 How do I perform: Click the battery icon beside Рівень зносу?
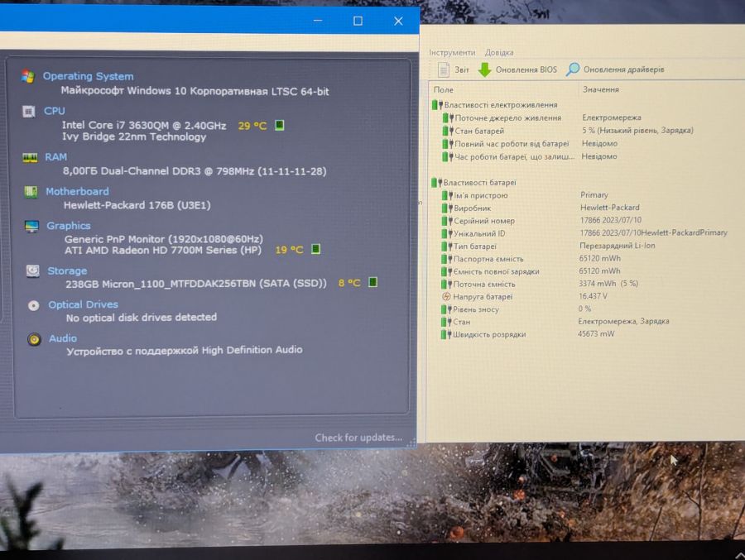pos(446,309)
